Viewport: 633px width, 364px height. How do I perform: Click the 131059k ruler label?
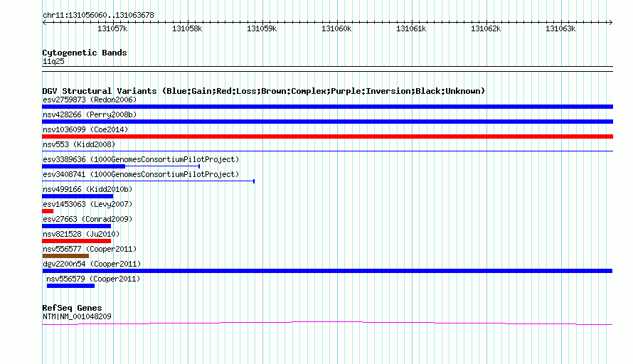pos(262,28)
